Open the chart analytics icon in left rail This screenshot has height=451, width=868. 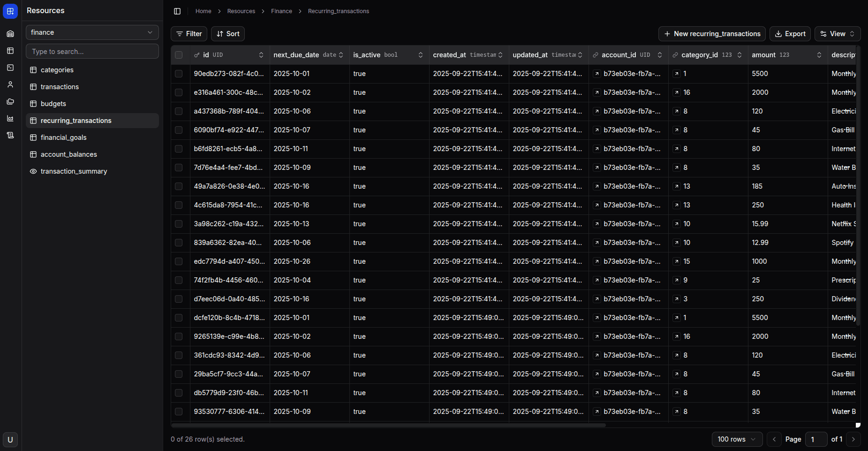click(x=10, y=118)
